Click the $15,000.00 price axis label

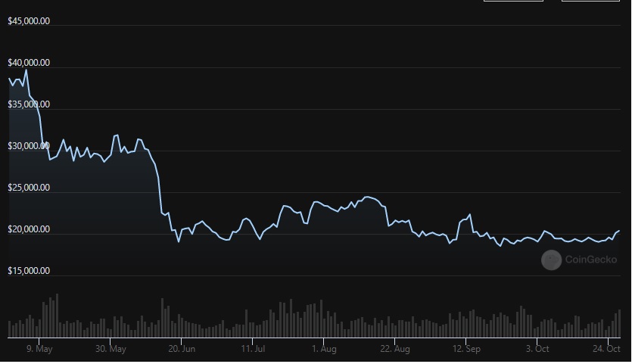click(x=29, y=271)
